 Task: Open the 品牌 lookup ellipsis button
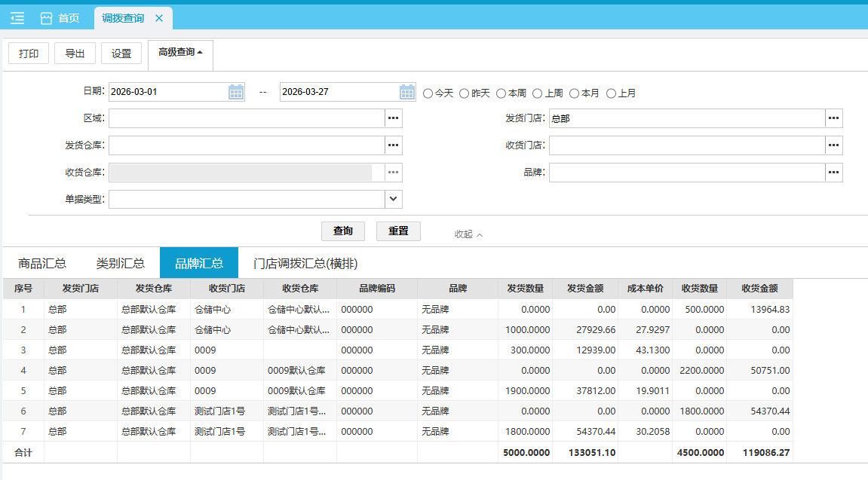tap(833, 173)
